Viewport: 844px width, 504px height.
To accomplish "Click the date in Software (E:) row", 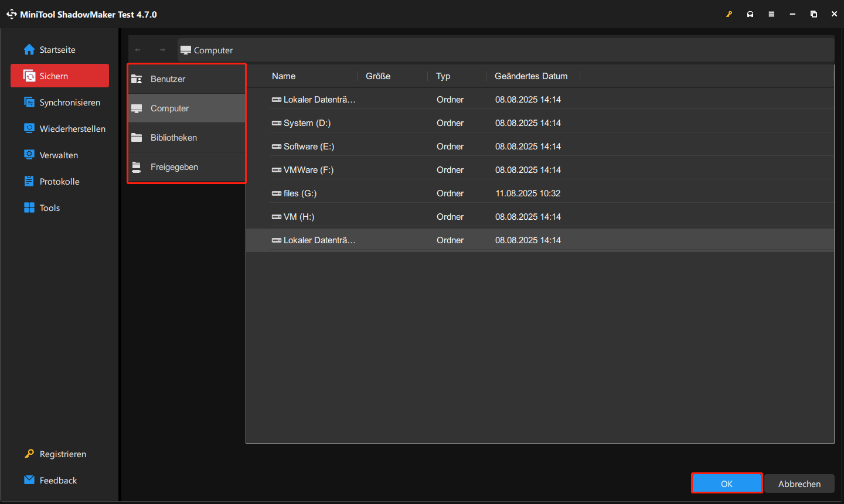I will coord(528,147).
